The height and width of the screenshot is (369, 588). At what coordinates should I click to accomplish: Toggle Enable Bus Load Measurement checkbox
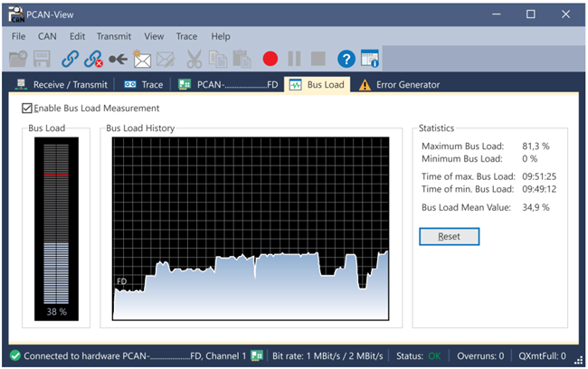(27, 109)
